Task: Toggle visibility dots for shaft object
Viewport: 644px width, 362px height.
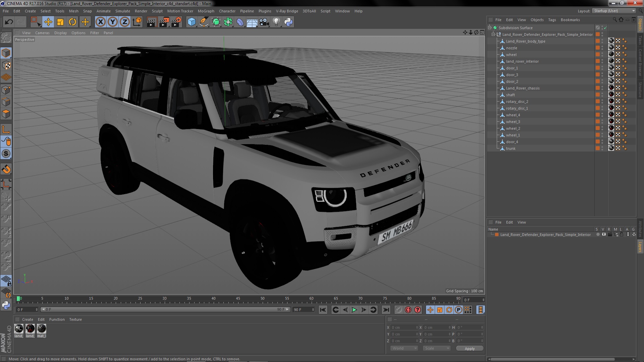Action: [x=602, y=95]
